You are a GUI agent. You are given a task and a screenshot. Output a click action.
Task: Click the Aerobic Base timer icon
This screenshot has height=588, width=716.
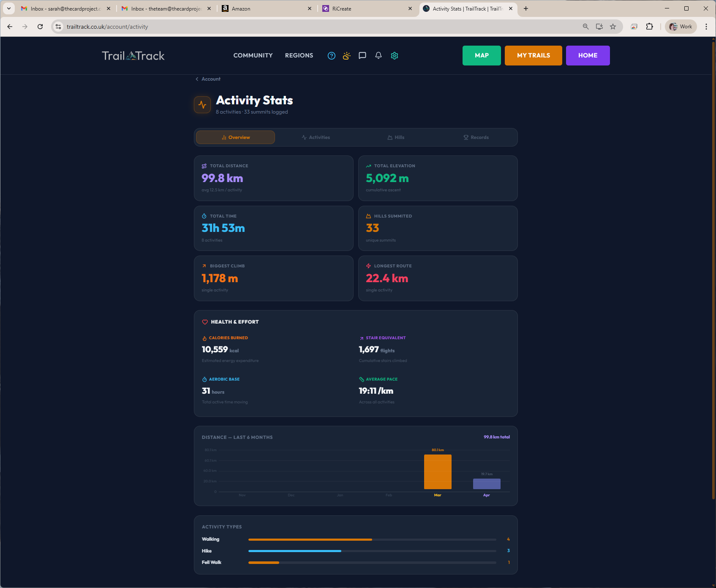pyautogui.click(x=204, y=379)
